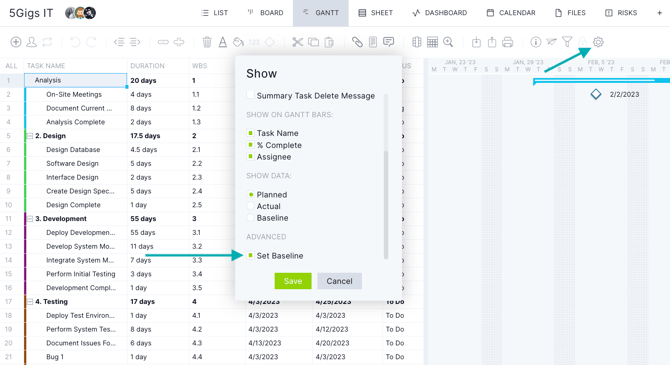Click the info circle icon
The height and width of the screenshot is (365, 670).
pos(535,42)
